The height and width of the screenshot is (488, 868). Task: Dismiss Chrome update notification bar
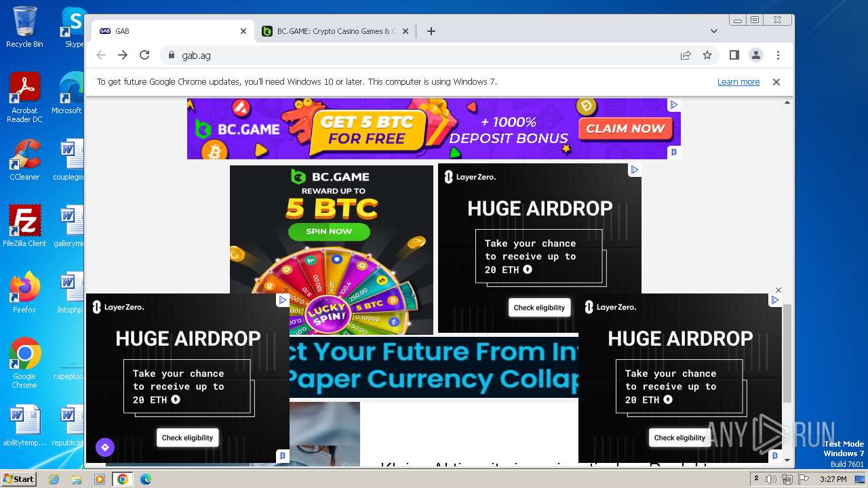coord(776,82)
